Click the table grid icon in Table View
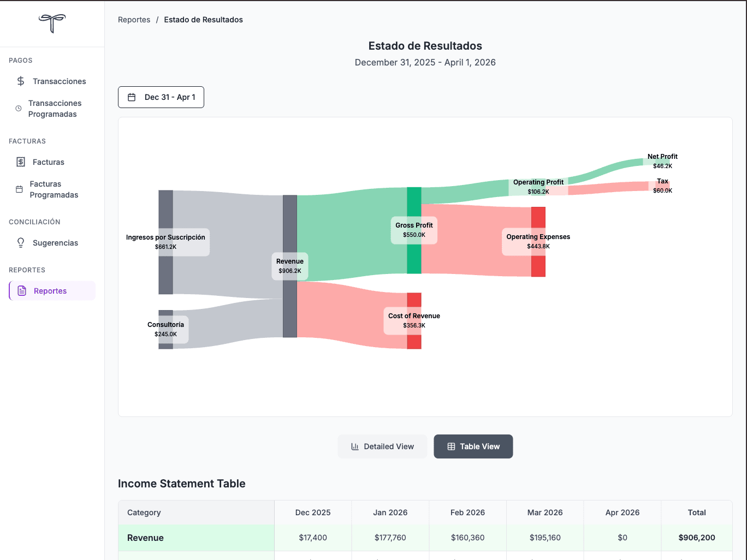This screenshot has height=560, width=747. click(x=451, y=446)
